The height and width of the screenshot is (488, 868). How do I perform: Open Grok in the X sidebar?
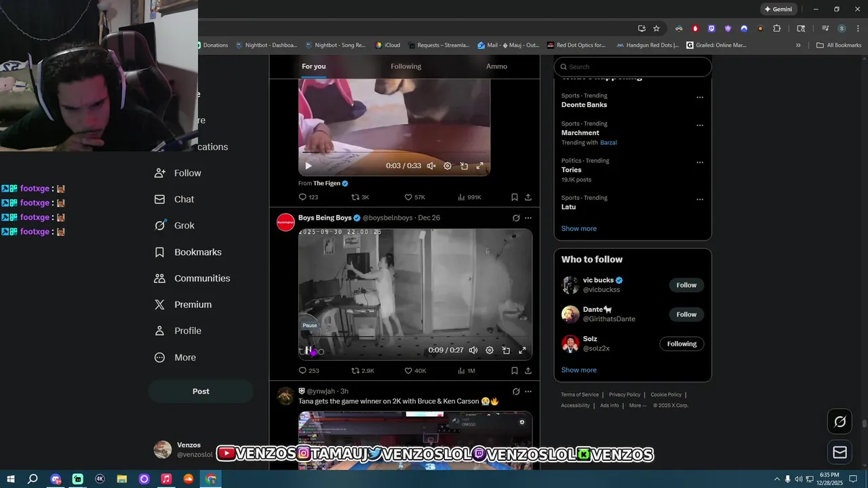click(x=175, y=226)
